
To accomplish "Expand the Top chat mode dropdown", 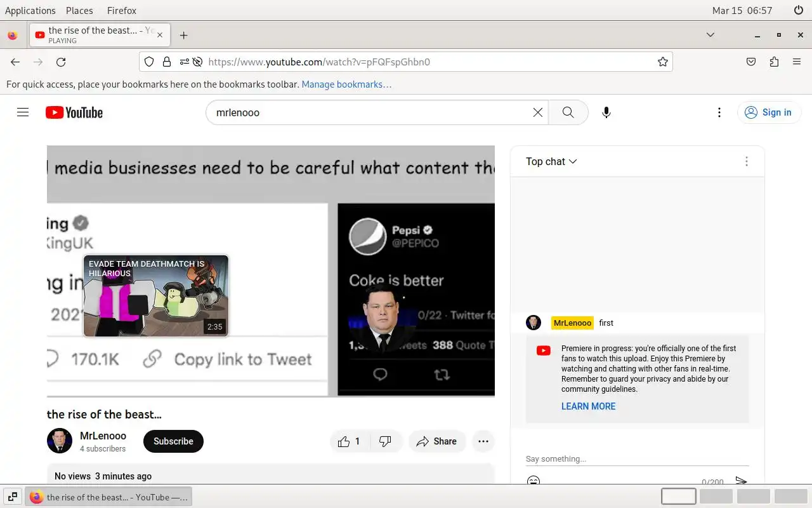I will point(551,161).
